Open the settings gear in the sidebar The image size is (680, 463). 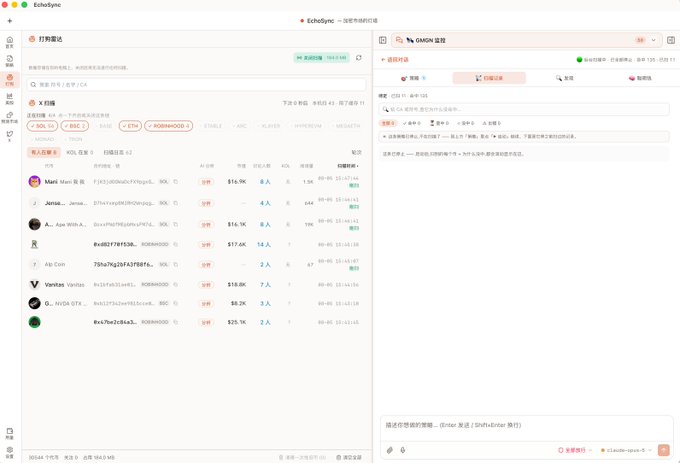point(10,452)
